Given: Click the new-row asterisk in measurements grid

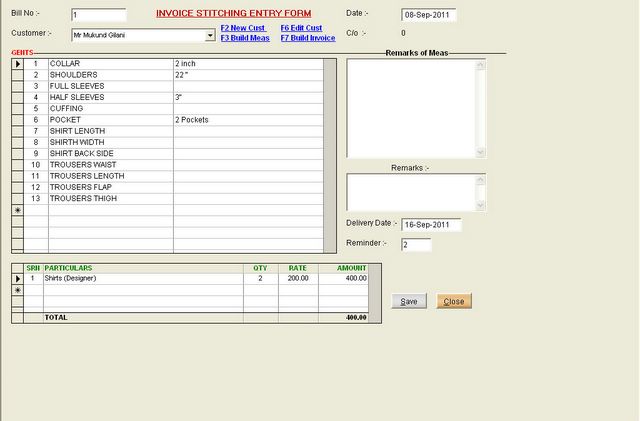Looking at the screenshot, I should (x=18, y=210).
